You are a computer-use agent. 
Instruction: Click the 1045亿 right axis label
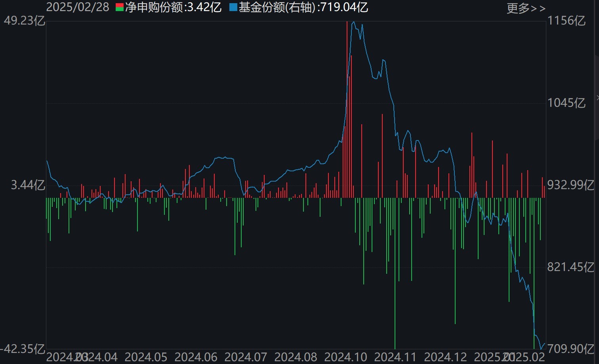click(x=567, y=103)
